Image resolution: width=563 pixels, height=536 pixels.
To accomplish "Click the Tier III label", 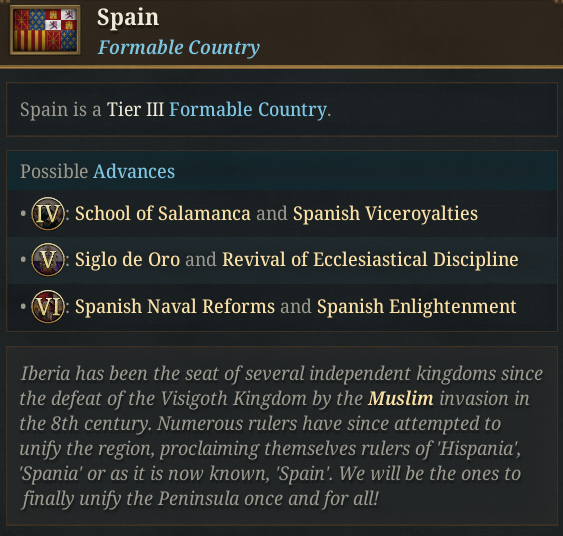I will (x=135, y=109).
